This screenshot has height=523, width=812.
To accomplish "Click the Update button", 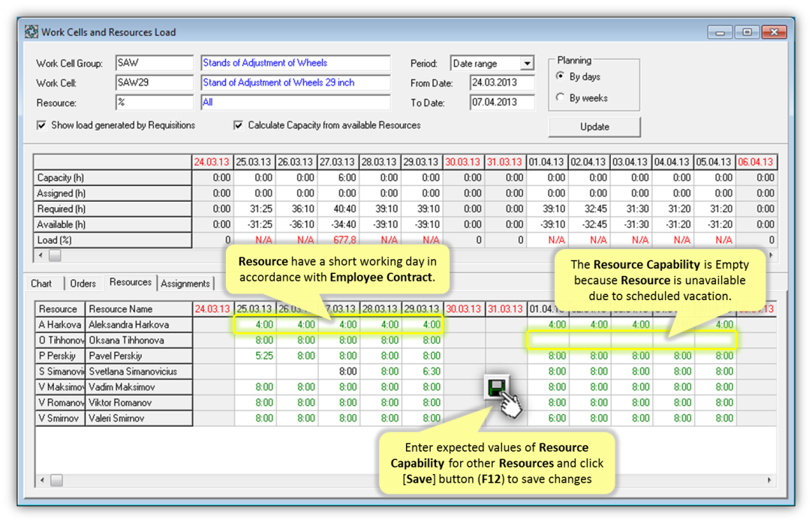I will coord(594,127).
